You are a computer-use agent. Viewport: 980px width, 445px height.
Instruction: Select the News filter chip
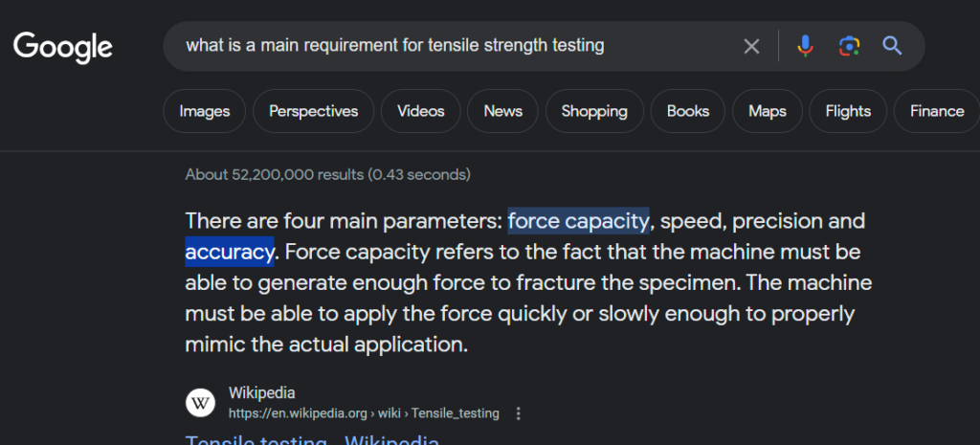click(x=502, y=111)
